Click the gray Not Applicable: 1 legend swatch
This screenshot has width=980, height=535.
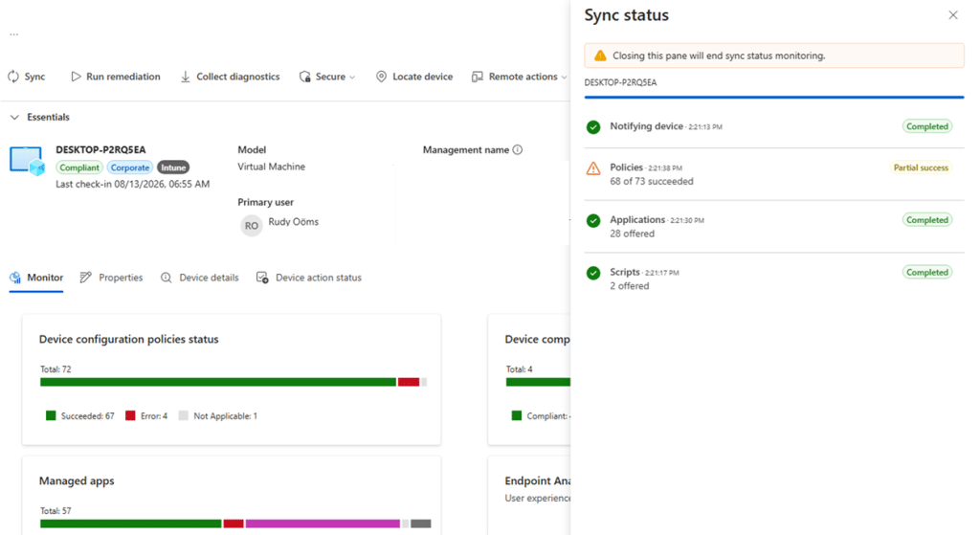(183, 415)
